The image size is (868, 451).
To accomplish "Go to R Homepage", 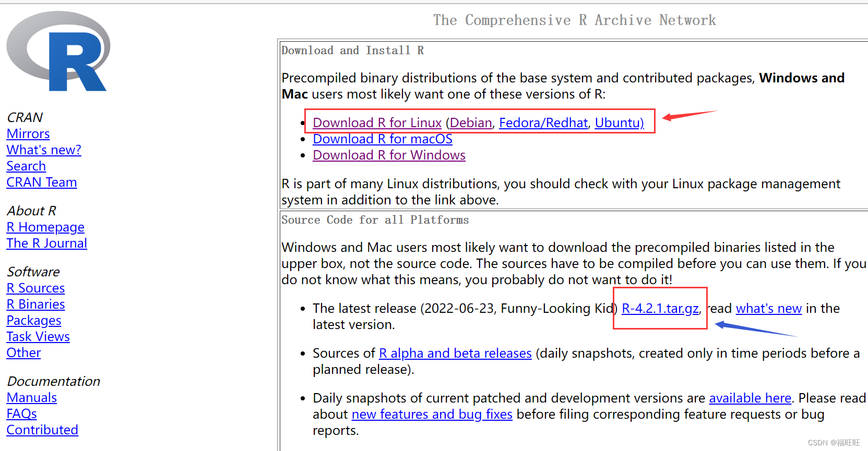I will point(45,227).
